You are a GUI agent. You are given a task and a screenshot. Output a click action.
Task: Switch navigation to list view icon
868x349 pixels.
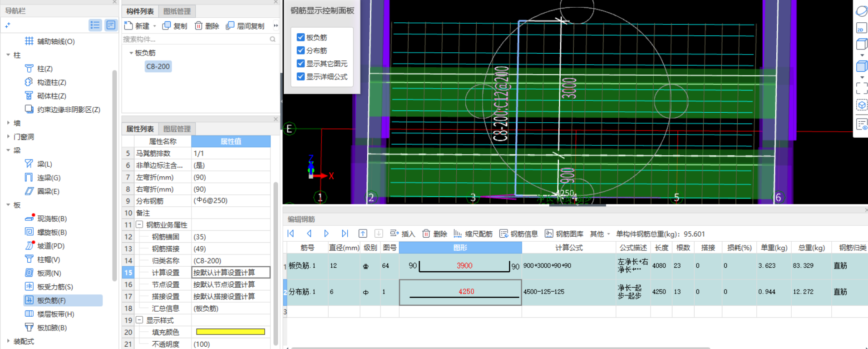(x=95, y=25)
